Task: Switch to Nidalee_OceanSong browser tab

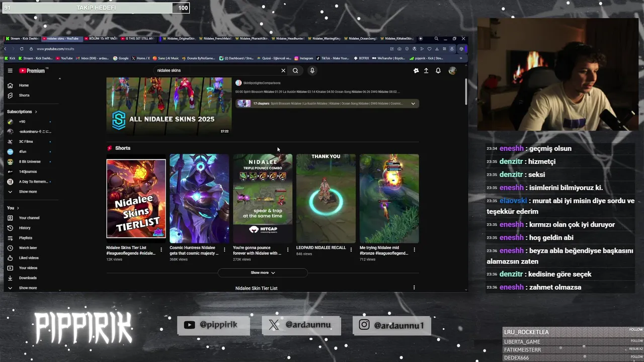Action: point(361,39)
